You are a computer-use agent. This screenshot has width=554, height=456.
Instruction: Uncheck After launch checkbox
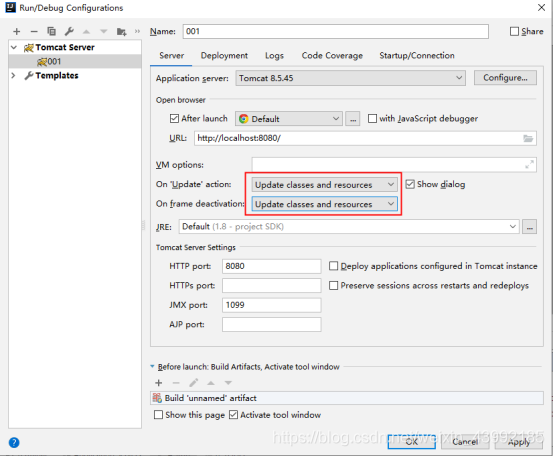click(174, 118)
